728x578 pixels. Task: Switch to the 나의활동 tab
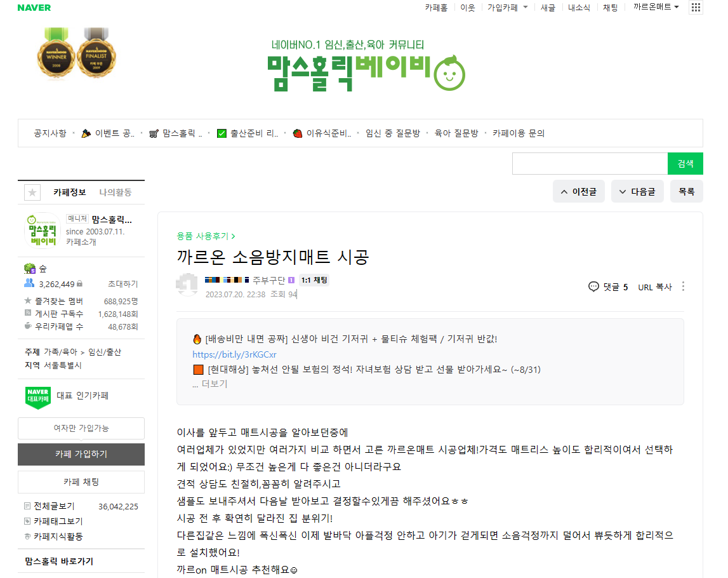(x=116, y=192)
